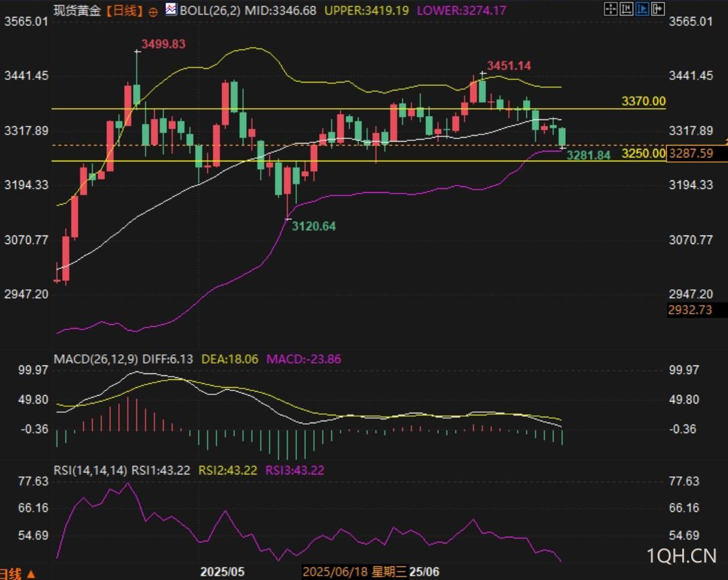Click the 2025/05 date axis label
Image resolution: width=728 pixels, height=580 pixels.
pos(223,571)
